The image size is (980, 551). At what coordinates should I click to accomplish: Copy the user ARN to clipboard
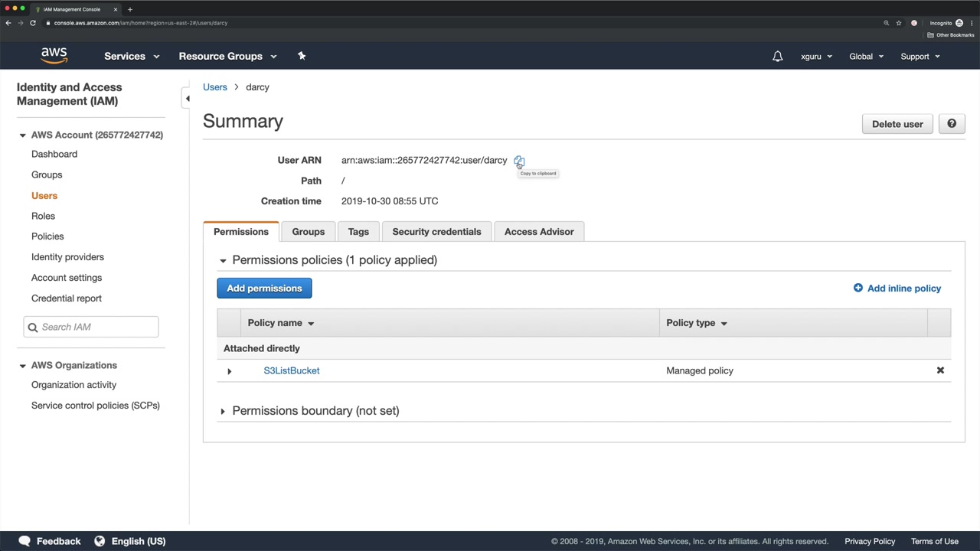pos(518,161)
